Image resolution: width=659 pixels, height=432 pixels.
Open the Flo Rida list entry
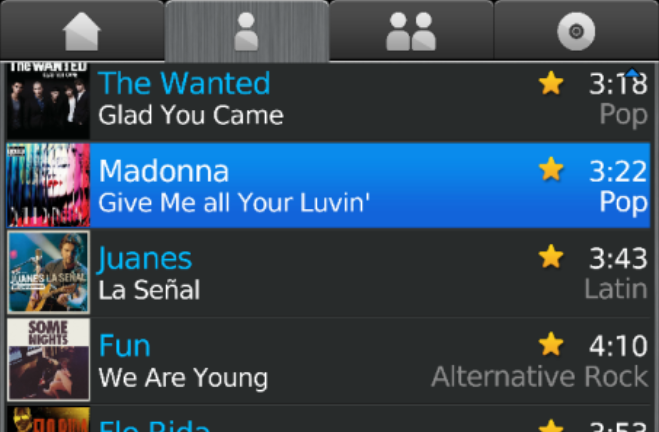(329, 419)
